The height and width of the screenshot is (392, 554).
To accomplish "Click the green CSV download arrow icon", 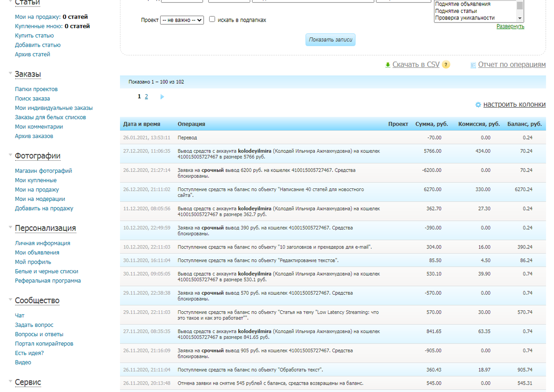I will pyautogui.click(x=388, y=65).
